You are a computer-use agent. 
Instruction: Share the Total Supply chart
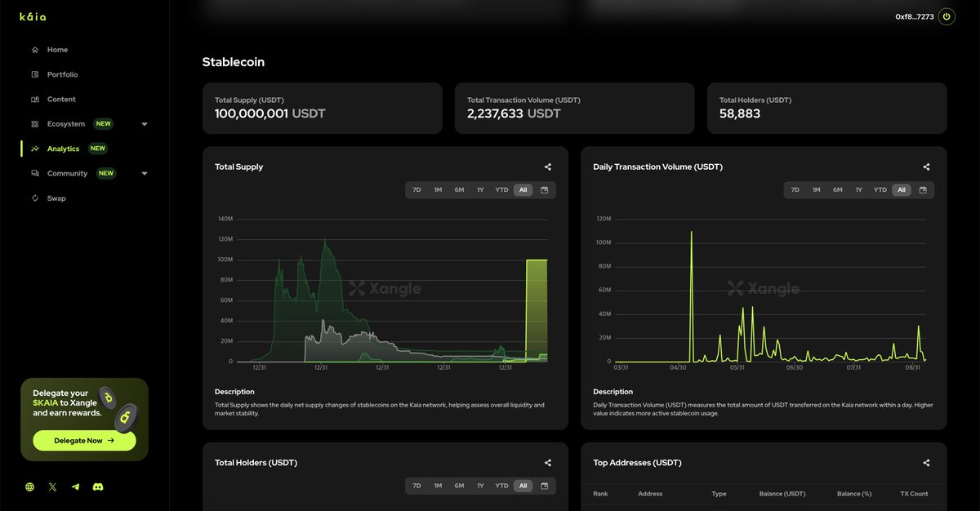[548, 167]
